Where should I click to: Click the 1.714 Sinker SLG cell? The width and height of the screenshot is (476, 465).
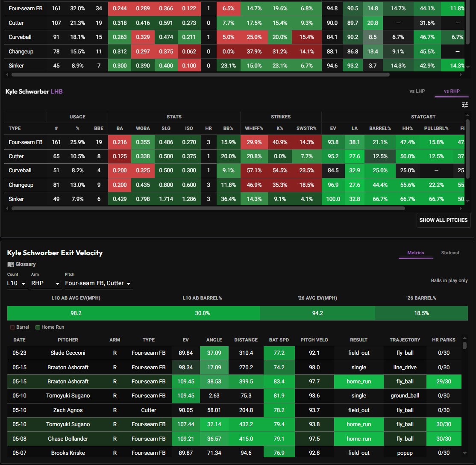click(166, 199)
